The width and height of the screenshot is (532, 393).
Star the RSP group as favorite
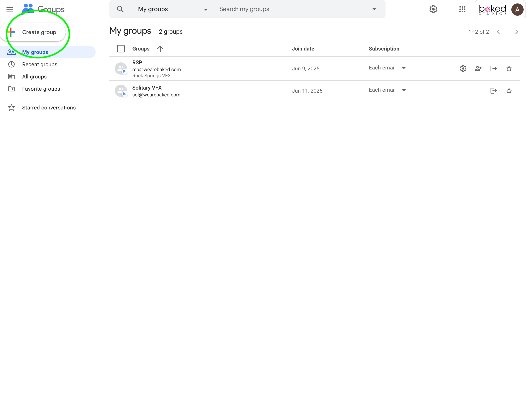[509, 68]
